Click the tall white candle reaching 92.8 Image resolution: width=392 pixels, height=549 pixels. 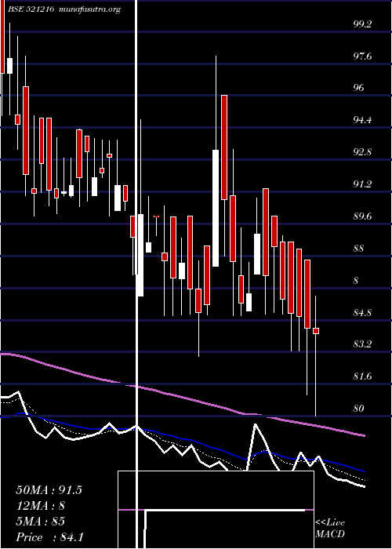(216, 208)
